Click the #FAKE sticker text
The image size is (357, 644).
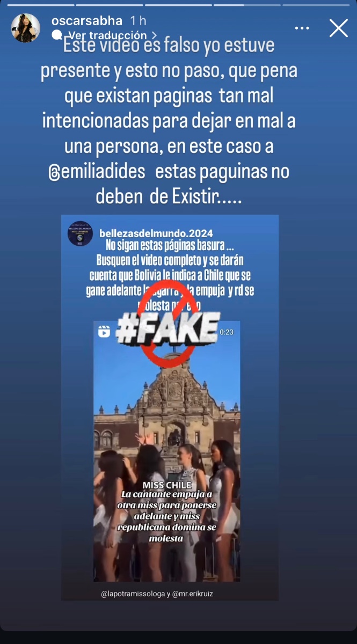point(167,327)
